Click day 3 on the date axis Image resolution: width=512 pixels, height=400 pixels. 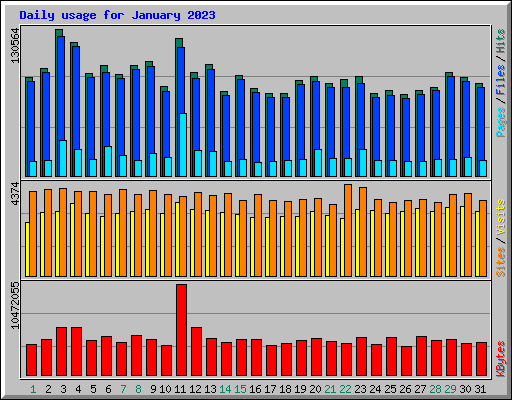point(63,389)
